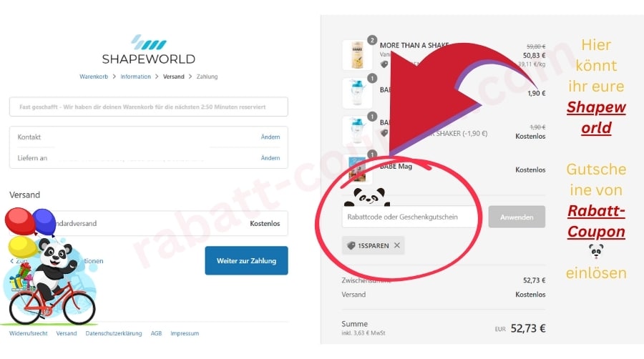Select the Versand breadcrumb step
Screen dimensions: 644x359
[x=174, y=77]
